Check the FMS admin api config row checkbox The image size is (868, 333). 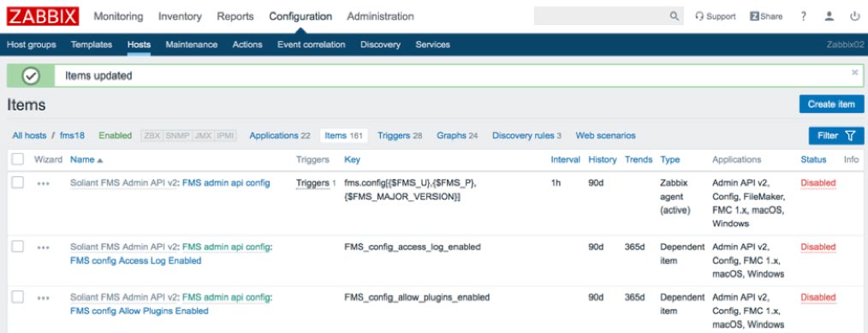coord(18,182)
